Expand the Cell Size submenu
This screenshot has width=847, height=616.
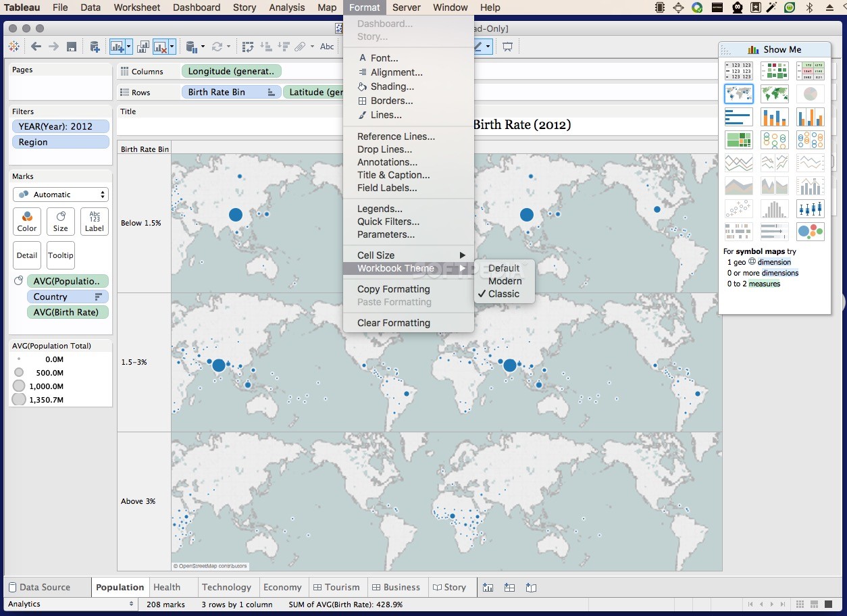click(x=408, y=255)
